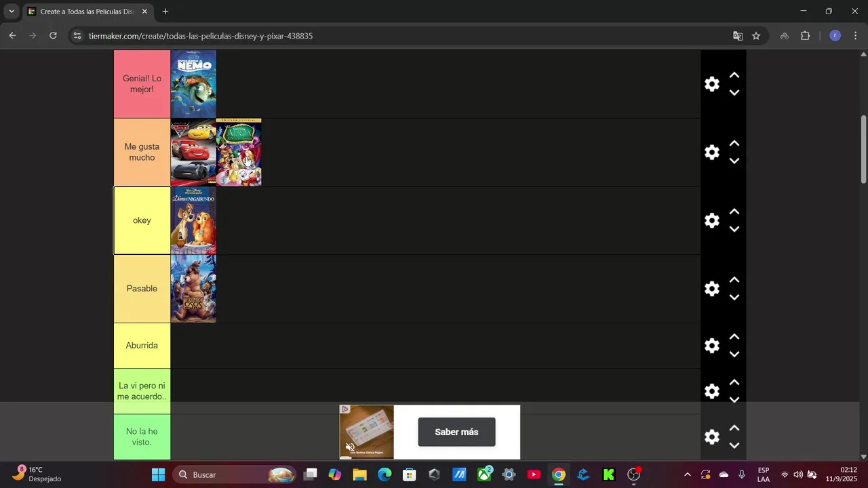Edit the 'Genial! Lo mejor!' tier label

[x=142, y=84]
